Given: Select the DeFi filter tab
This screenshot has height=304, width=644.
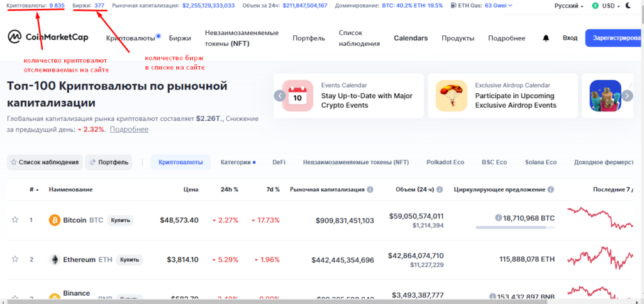Looking at the screenshot, I should coord(279,162).
